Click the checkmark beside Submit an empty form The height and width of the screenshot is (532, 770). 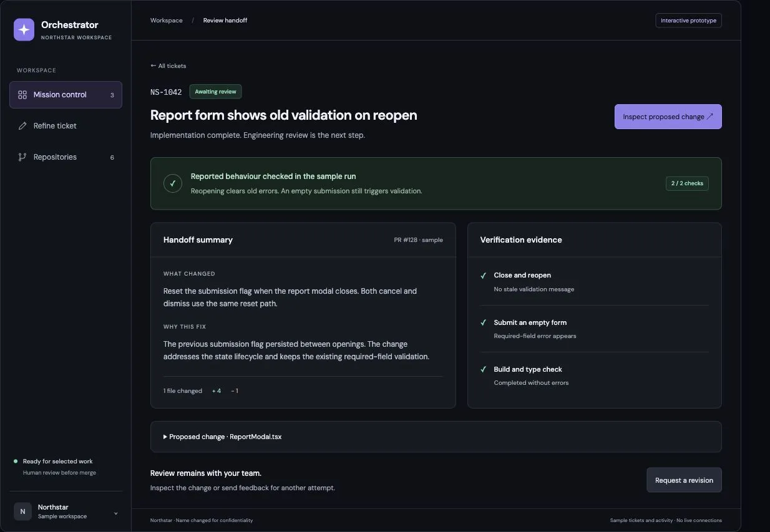pos(483,322)
